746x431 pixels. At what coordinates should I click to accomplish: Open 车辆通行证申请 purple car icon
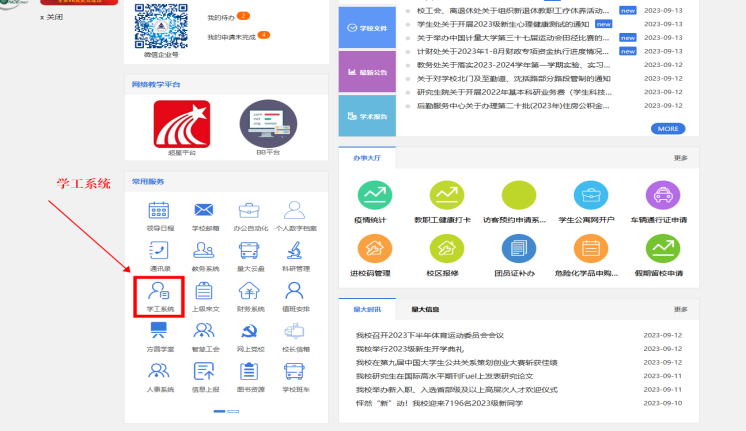(x=657, y=195)
